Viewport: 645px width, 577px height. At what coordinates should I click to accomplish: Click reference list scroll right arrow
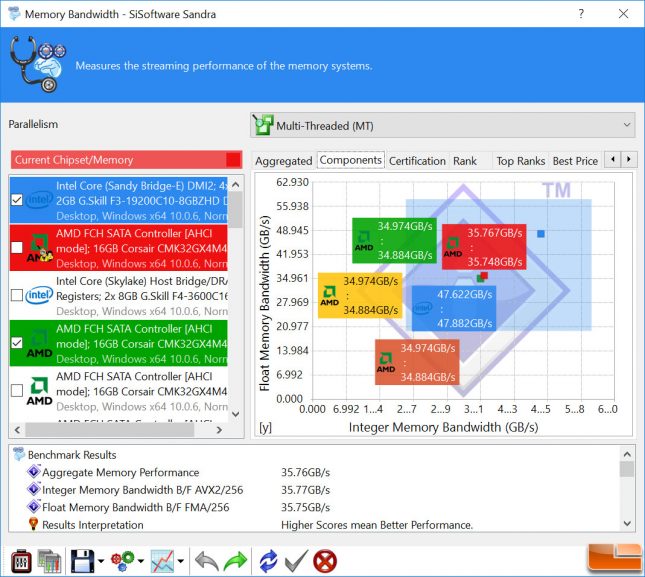[x=219, y=430]
